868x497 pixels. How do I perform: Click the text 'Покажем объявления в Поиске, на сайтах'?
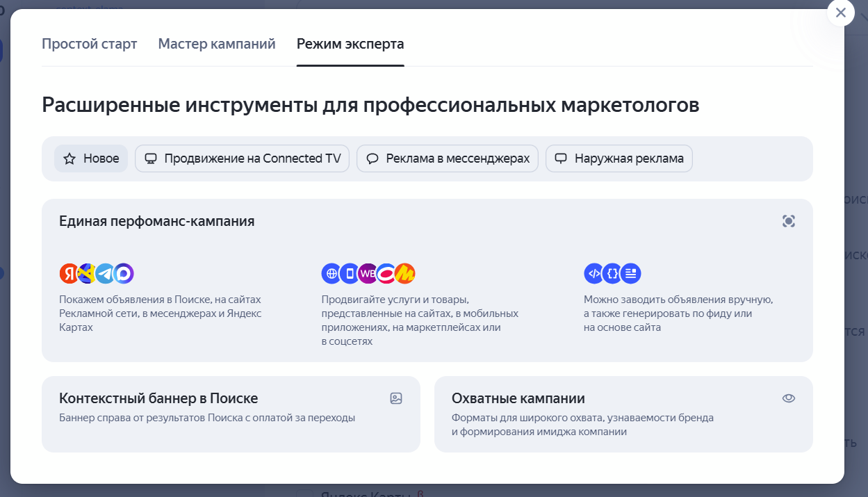point(161,300)
